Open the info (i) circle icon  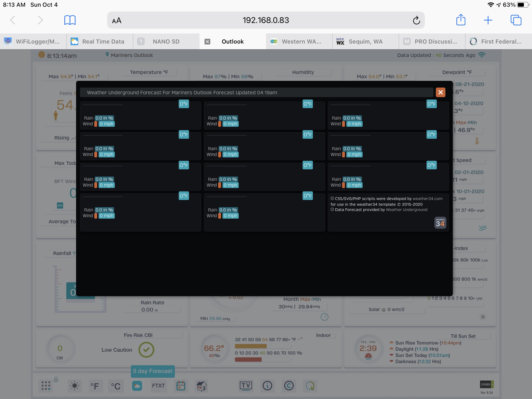point(267,386)
